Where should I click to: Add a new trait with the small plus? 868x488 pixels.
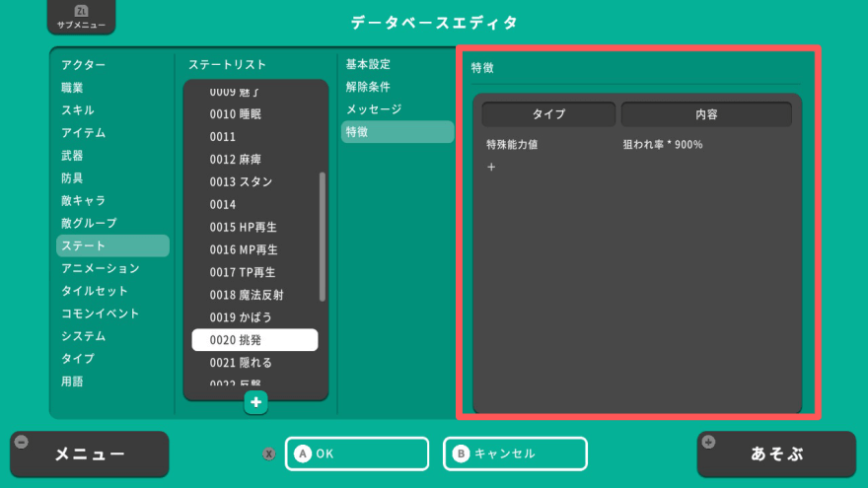coord(491,167)
